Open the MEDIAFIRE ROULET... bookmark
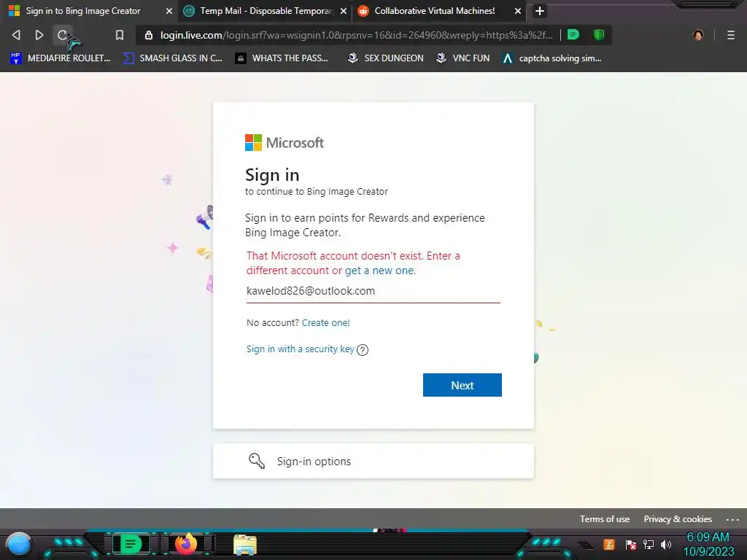The height and width of the screenshot is (560, 747). [x=60, y=58]
